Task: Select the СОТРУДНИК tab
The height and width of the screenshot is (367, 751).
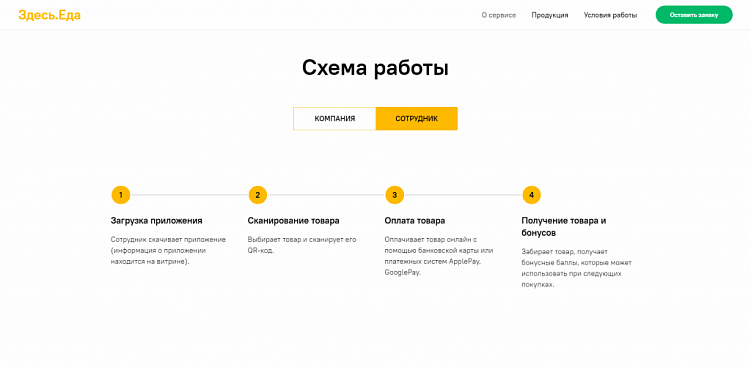Action: tap(417, 118)
